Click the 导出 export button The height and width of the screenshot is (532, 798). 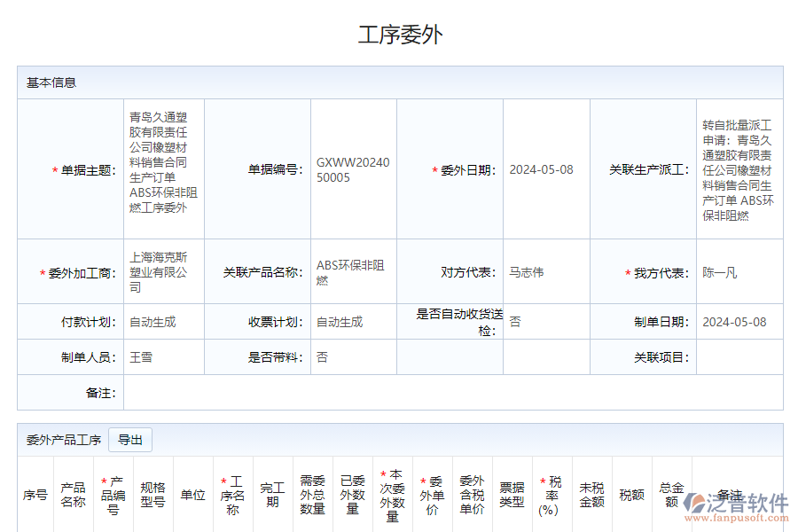click(129, 439)
